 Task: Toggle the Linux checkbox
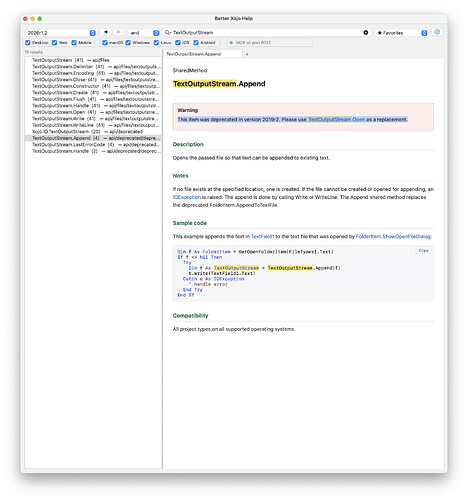(156, 43)
